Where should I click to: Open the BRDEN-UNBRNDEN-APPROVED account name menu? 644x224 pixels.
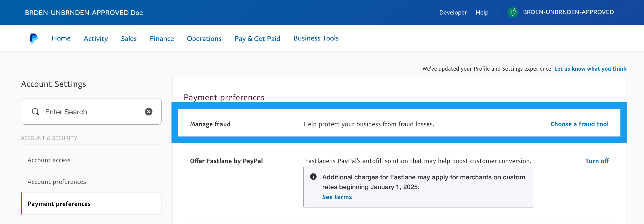click(x=568, y=12)
